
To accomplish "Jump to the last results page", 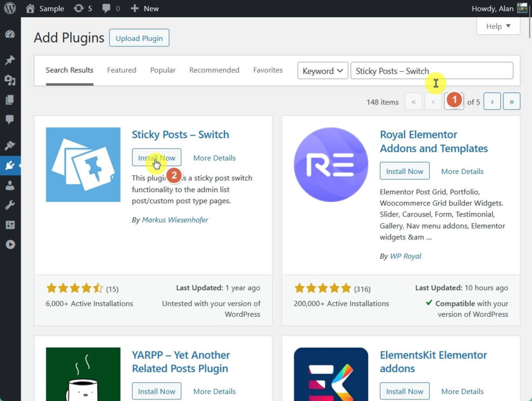I will (512, 101).
